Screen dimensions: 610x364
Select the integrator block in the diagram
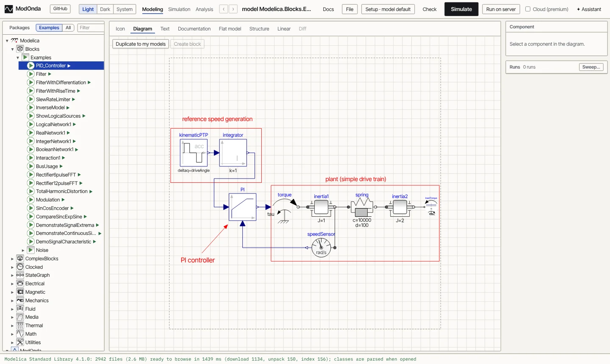(233, 153)
